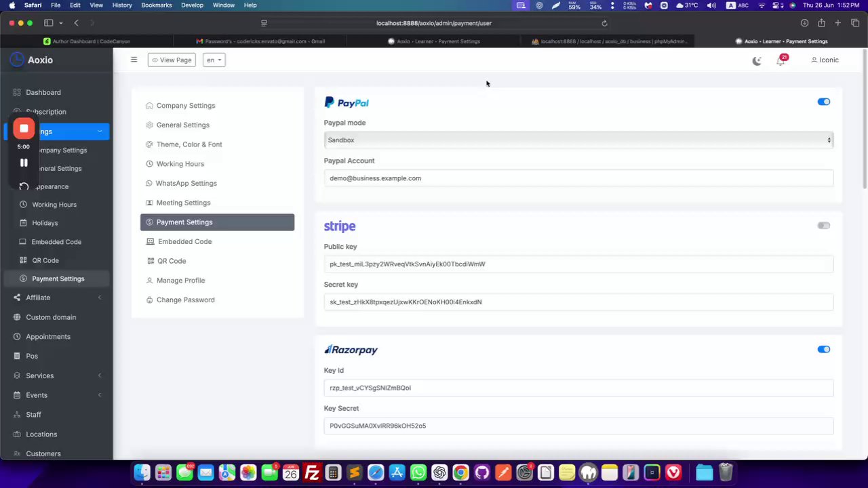
Task: Expand the Events sidebar menu
Action: [100, 395]
